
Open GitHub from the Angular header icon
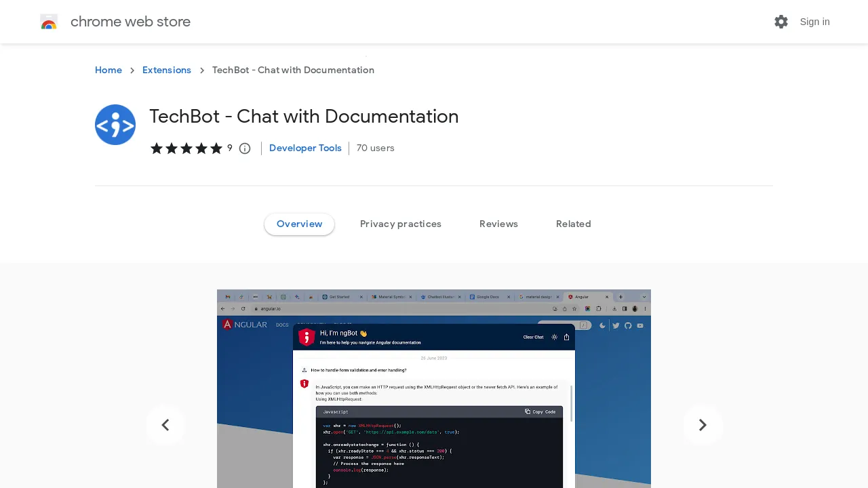(627, 325)
